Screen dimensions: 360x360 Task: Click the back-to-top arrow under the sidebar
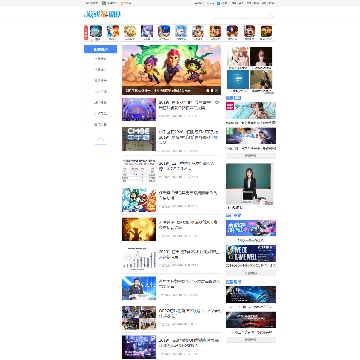coord(100,140)
